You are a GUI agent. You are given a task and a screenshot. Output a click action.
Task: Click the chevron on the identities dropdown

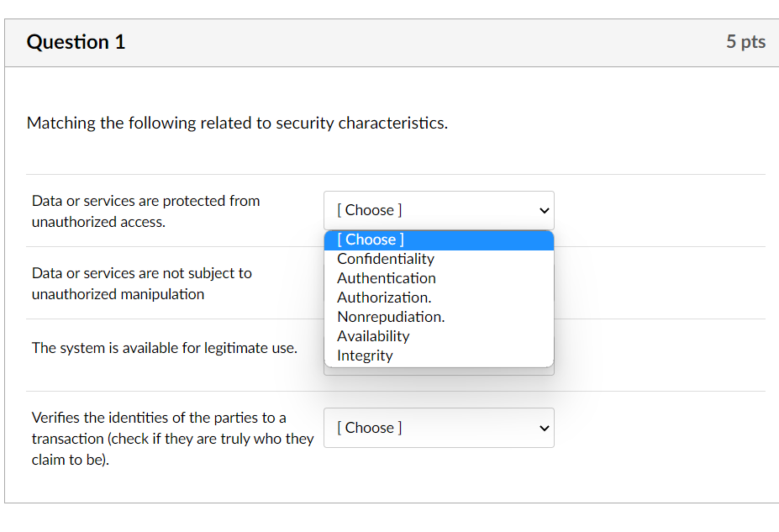pos(544,428)
